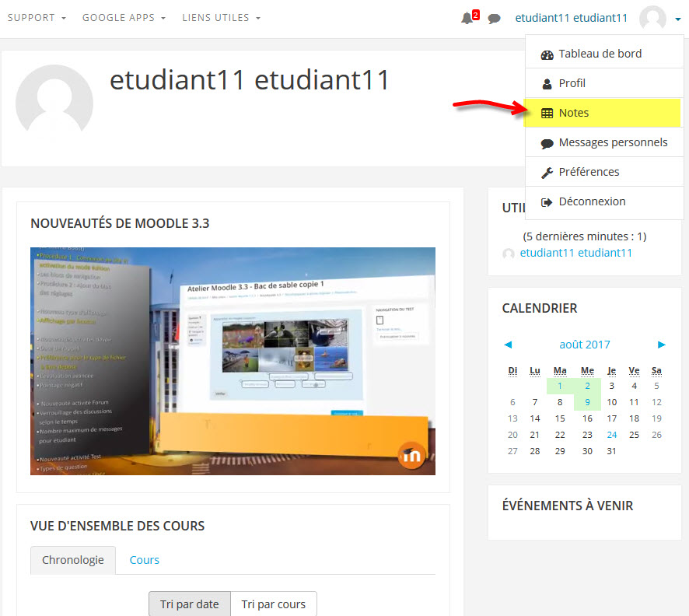Switch to the Cours tab
This screenshot has height=616, width=689.
(x=145, y=560)
